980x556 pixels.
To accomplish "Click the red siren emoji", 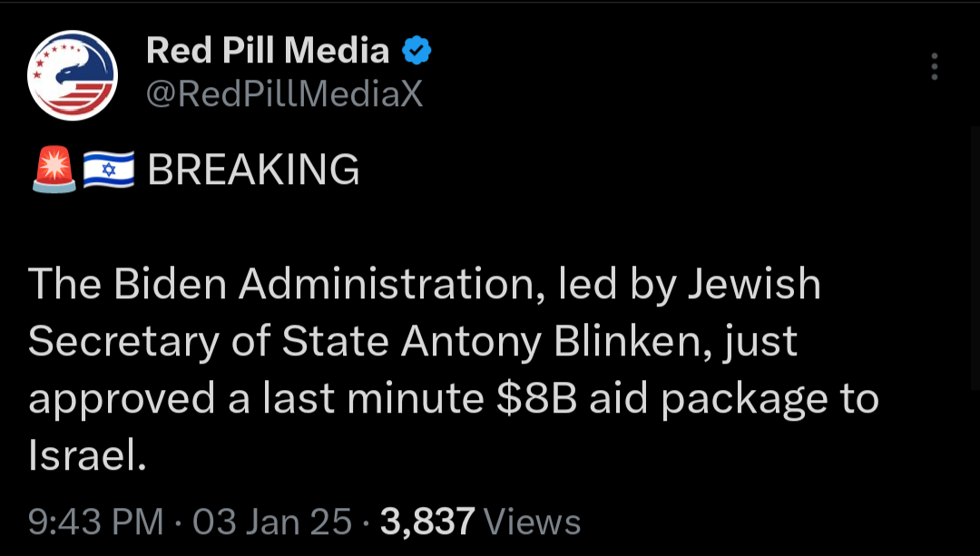I will tap(54, 170).
